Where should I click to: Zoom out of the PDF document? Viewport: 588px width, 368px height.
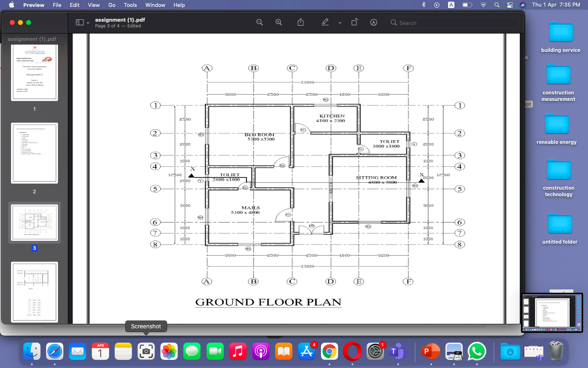pos(259,22)
